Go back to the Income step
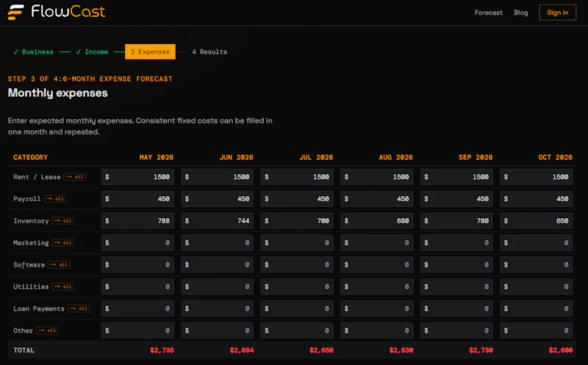 point(93,51)
